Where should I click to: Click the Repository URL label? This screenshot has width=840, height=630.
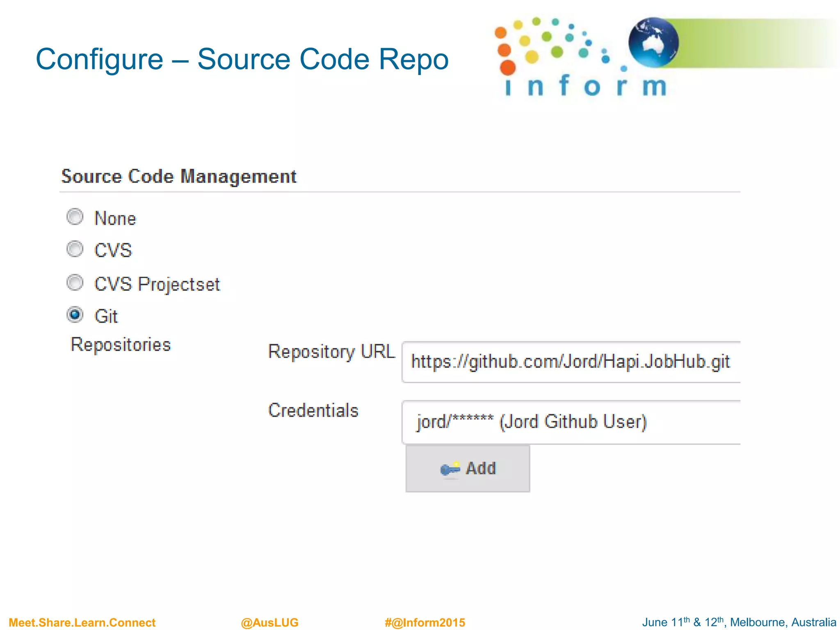pyautogui.click(x=331, y=352)
